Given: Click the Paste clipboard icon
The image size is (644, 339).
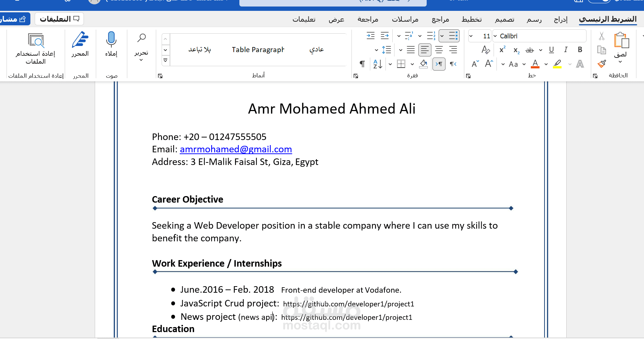Looking at the screenshot, I should tap(621, 40).
